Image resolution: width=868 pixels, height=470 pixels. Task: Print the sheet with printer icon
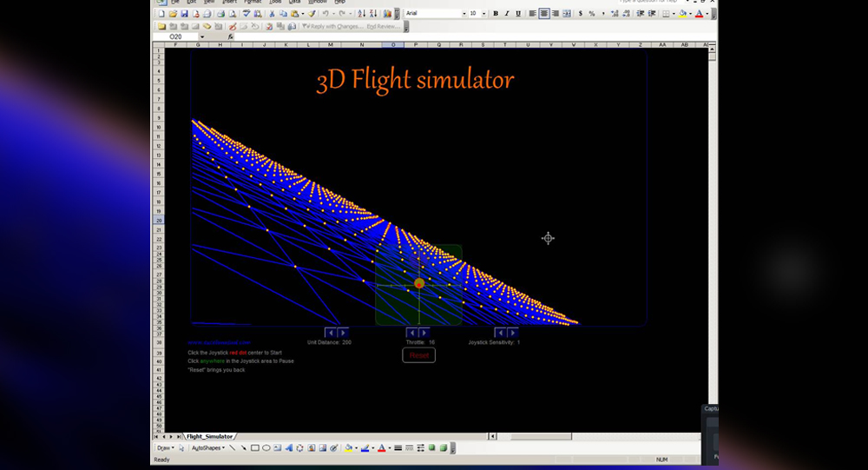click(220, 14)
